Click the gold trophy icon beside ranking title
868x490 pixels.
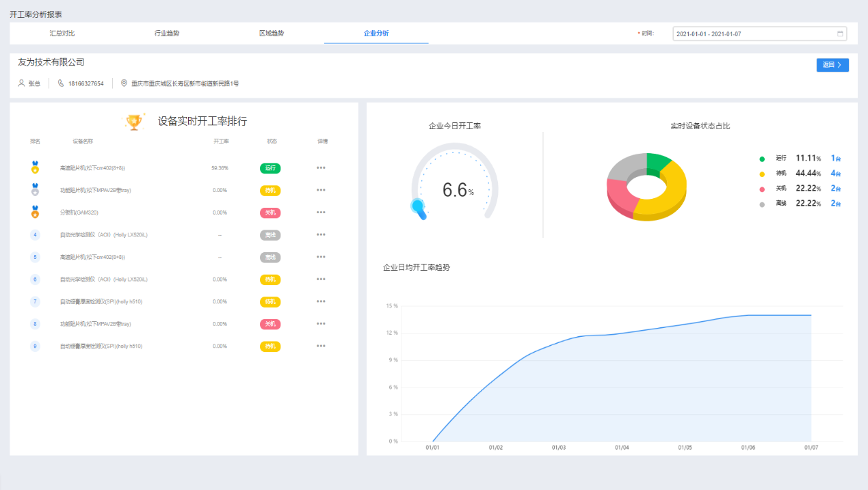click(x=134, y=122)
